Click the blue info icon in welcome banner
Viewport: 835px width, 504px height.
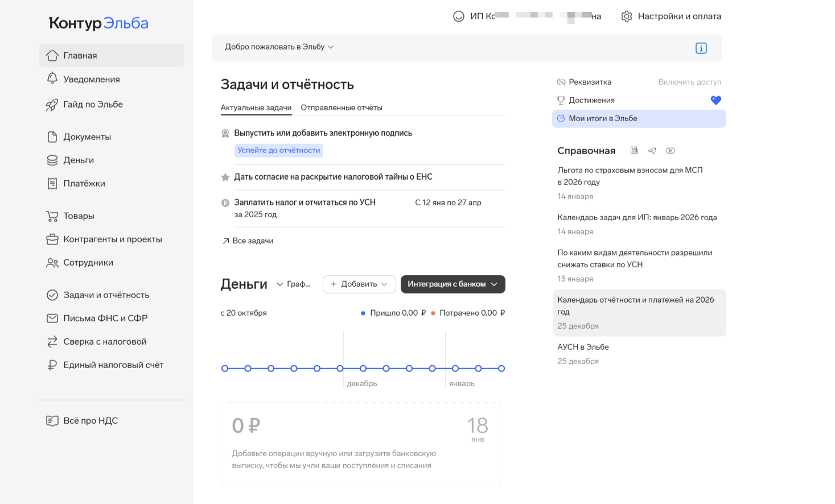[x=701, y=48]
